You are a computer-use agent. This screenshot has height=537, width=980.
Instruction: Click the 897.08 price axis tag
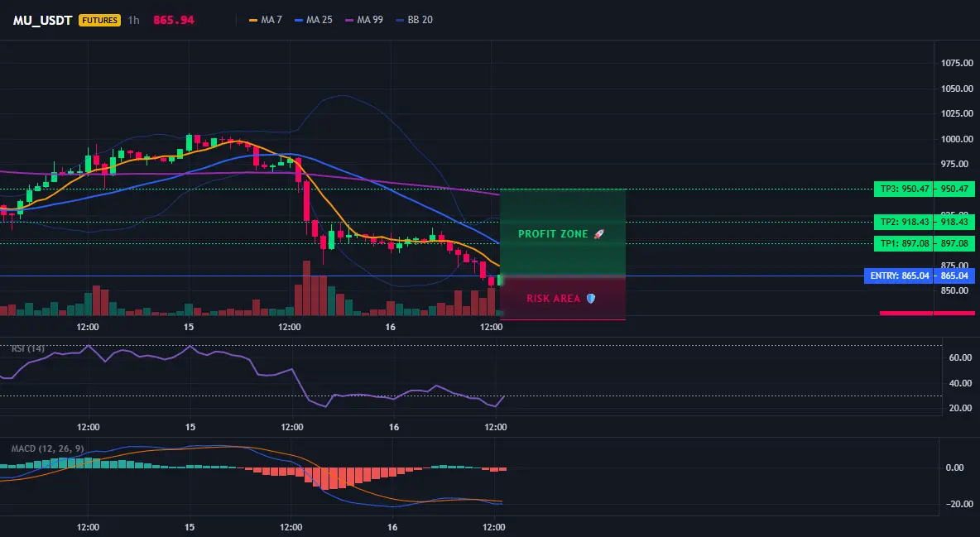click(x=954, y=244)
